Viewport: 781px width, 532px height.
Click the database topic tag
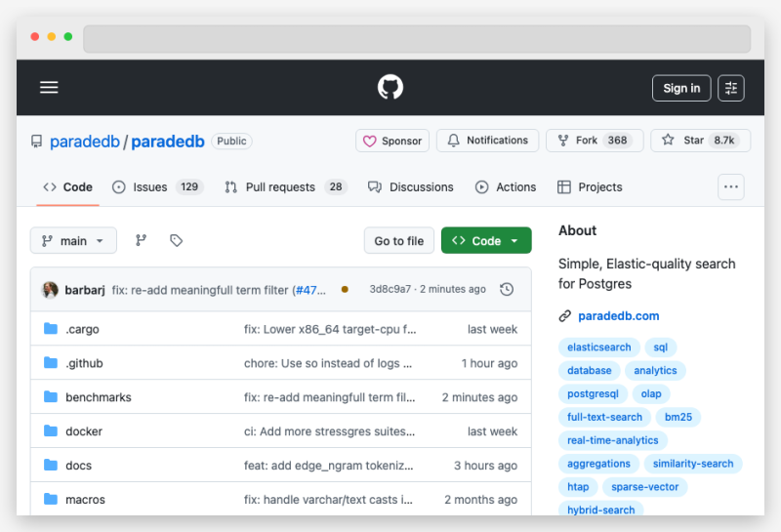pyautogui.click(x=590, y=371)
